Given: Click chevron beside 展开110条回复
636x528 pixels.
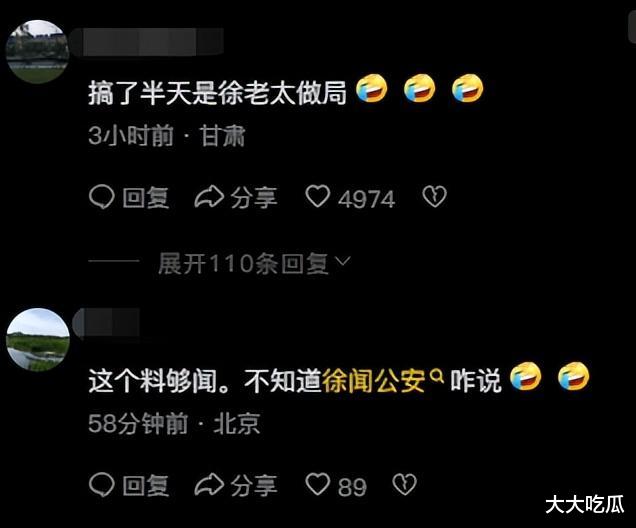Looking at the screenshot, I should (x=343, y=261).
